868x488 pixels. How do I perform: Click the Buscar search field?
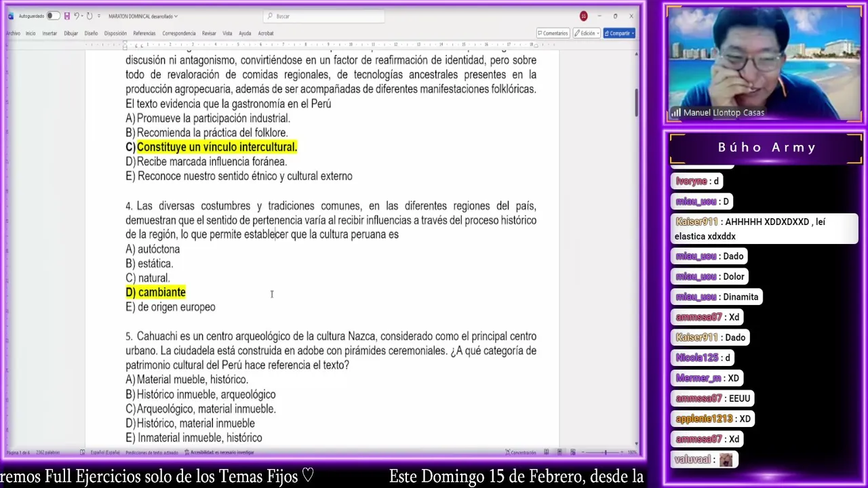pos(325,16)
